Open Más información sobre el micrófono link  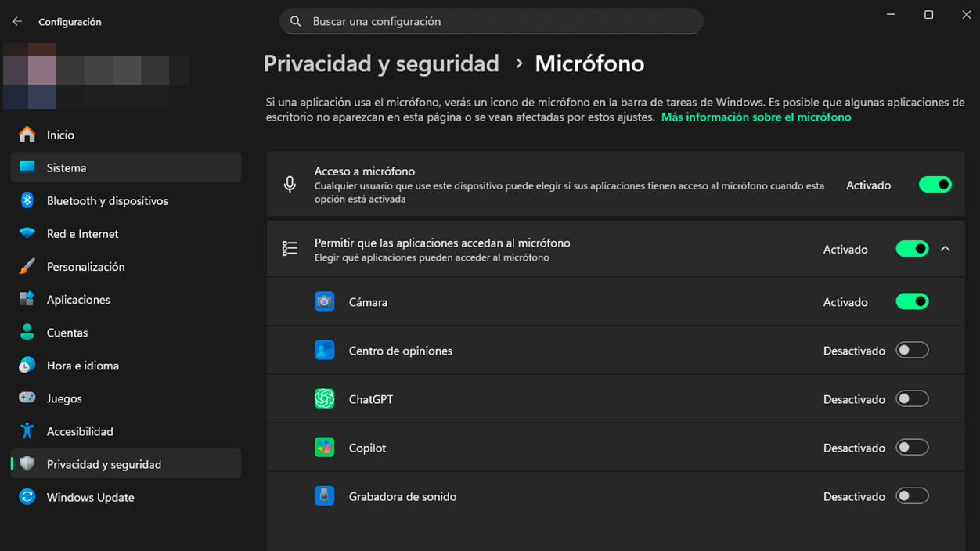(x=755, y=116)
